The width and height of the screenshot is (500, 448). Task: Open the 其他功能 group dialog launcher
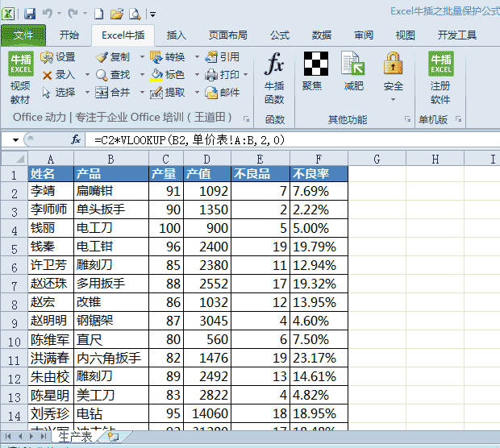(x=407, y=119)
